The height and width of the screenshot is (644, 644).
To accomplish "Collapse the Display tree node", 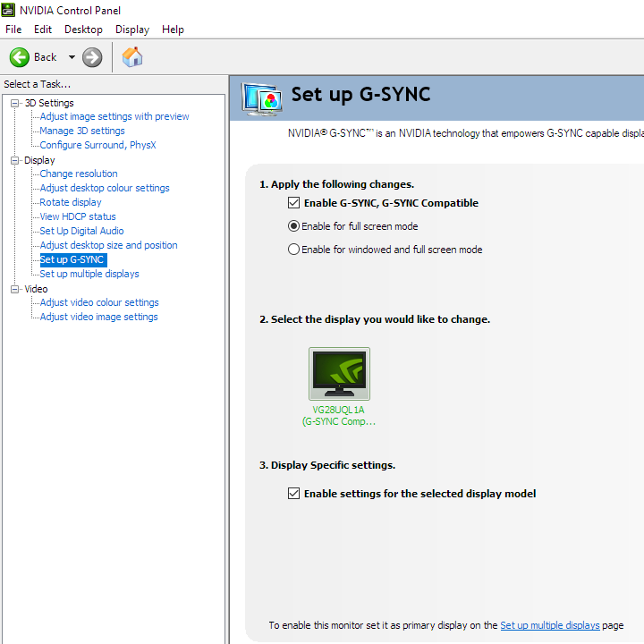I will (15, 160).
